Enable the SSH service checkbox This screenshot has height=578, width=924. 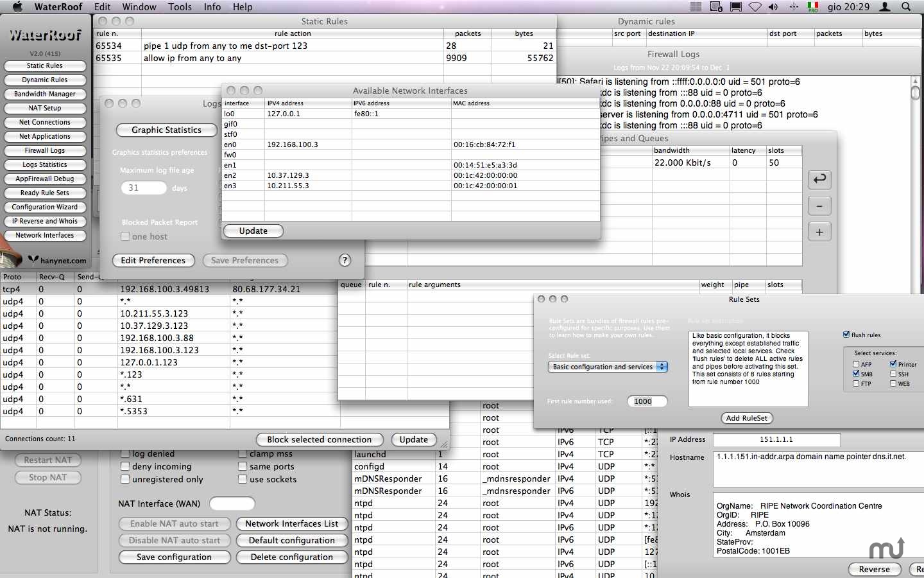tap(893, 374)
